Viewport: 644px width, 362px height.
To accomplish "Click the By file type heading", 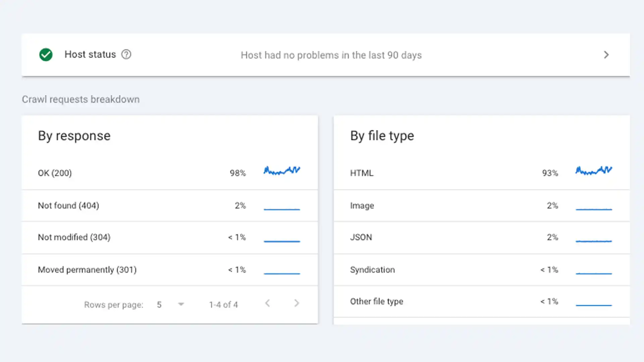I will point(382,136).
